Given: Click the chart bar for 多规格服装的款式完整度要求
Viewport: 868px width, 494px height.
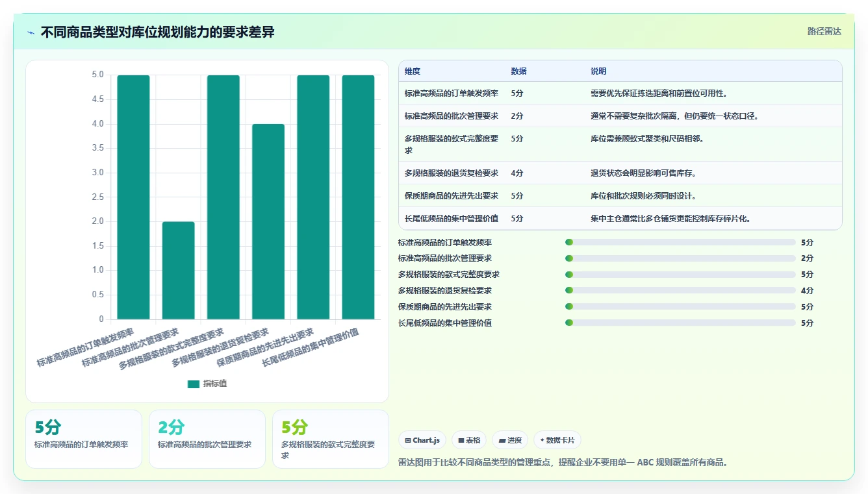Looking at the screenshot, I should [x=223, y=197].
